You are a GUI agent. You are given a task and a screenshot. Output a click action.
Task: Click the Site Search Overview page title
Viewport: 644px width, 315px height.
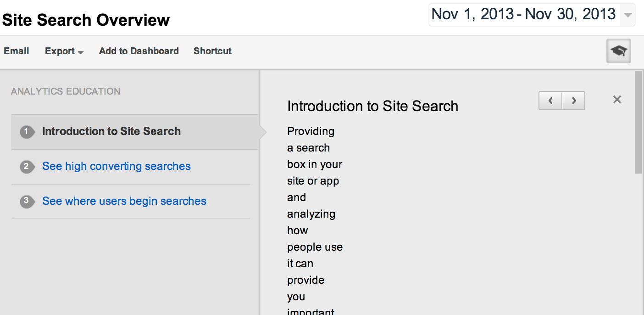coord(86,20)
